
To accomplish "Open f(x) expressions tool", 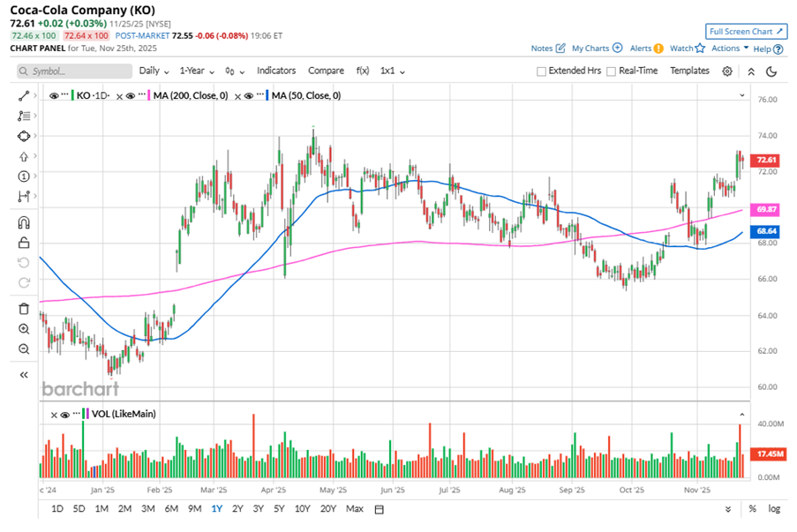I will 363,71.
